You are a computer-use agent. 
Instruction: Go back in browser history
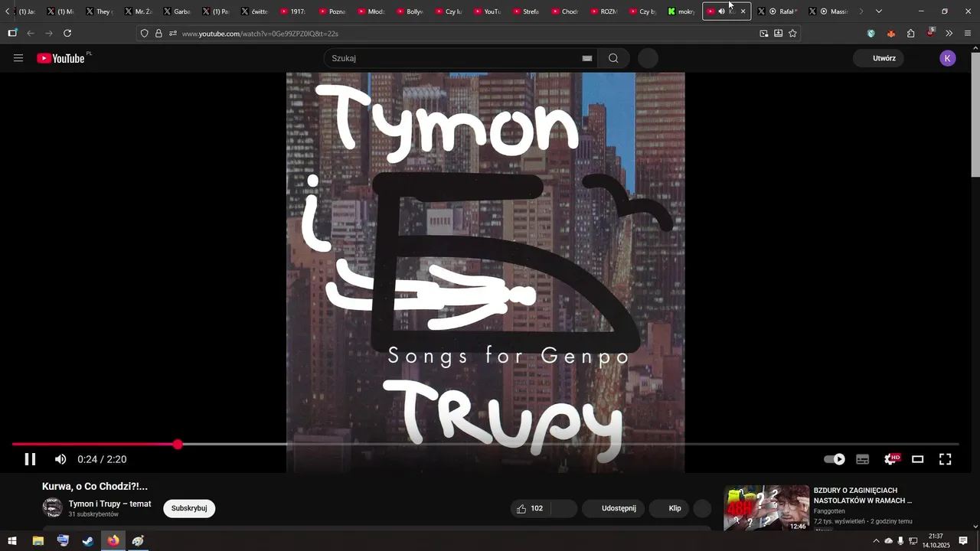(x=31, y=33)
